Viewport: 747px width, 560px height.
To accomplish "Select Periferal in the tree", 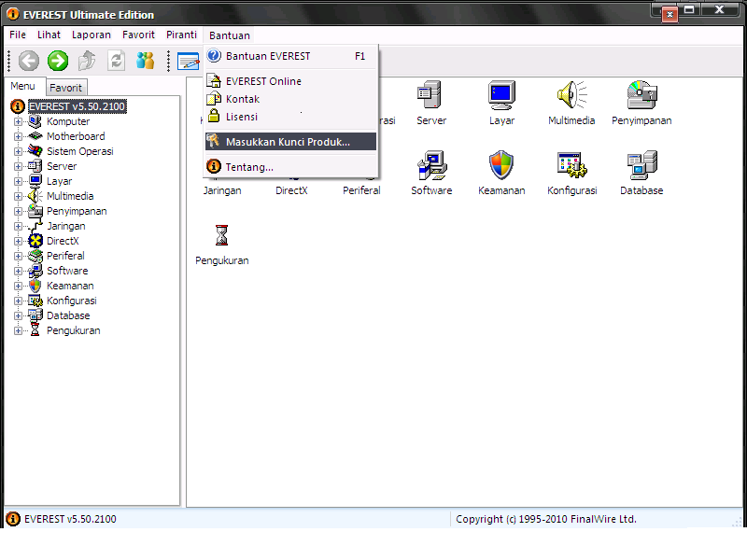I will [x=65, y=256].
